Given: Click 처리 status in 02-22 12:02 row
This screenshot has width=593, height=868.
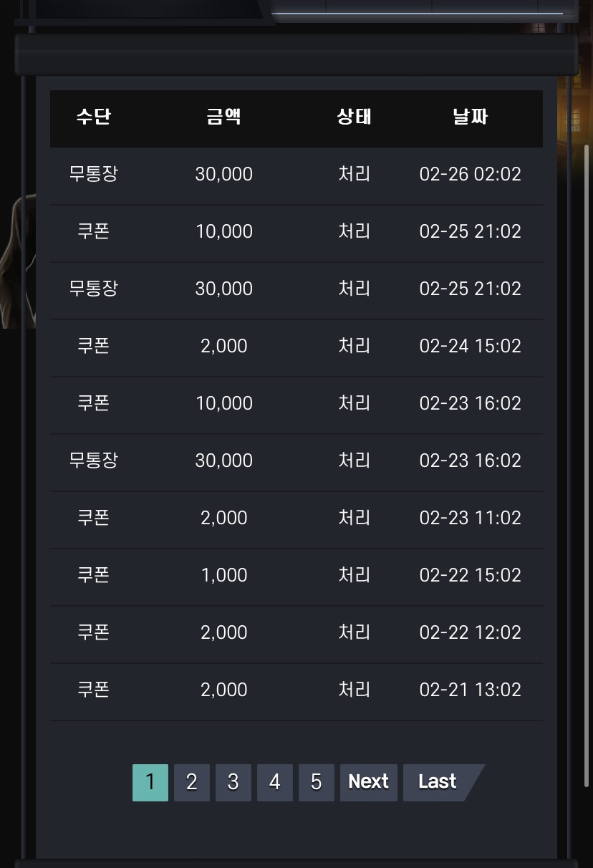Looking at the screenshot, I should [x=354, y=632].
